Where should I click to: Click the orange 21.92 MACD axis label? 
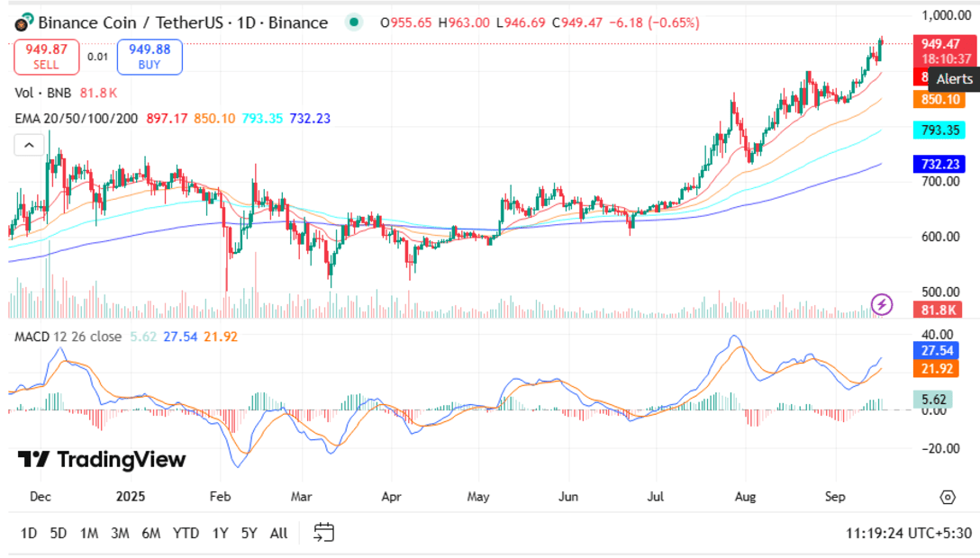point(936,369)
